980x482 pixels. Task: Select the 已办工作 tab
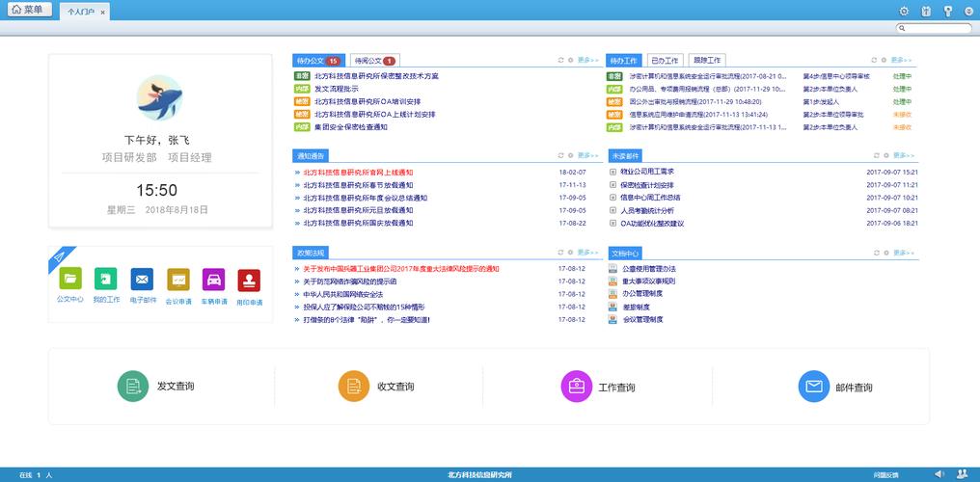pos(665,61)
